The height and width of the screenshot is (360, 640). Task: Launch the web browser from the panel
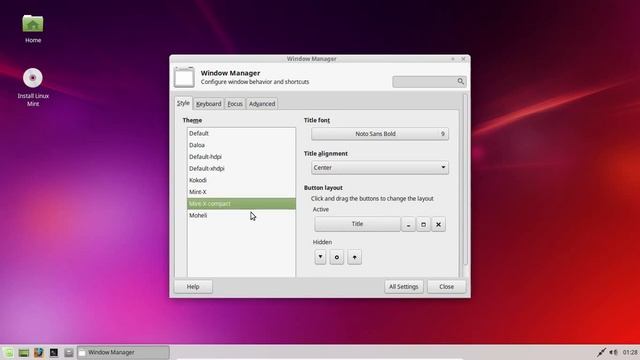pos(38,352)
